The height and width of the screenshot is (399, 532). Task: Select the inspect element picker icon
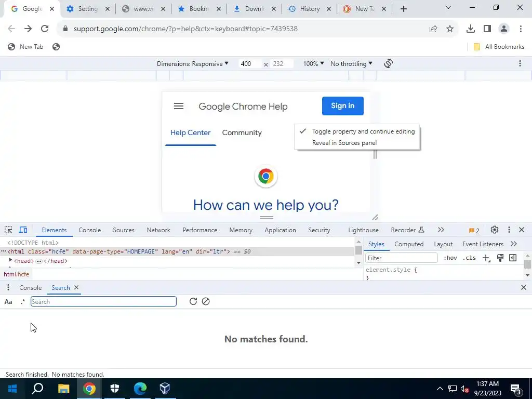pos(8,230)
